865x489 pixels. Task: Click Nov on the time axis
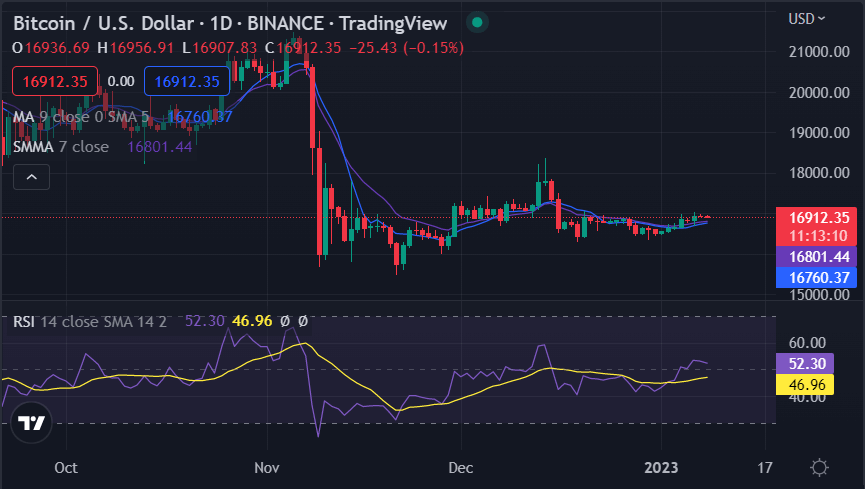pyautogui.click(x=267, y=467)
